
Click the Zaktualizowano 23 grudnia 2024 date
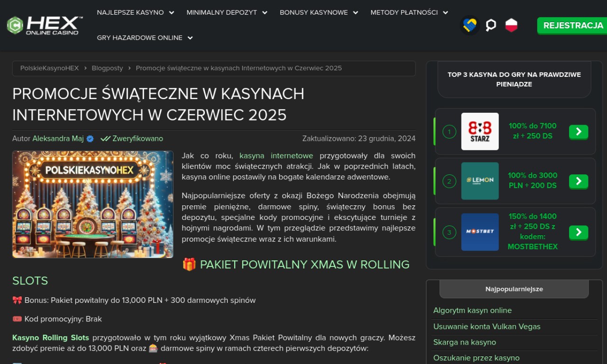tap(359, 139)
